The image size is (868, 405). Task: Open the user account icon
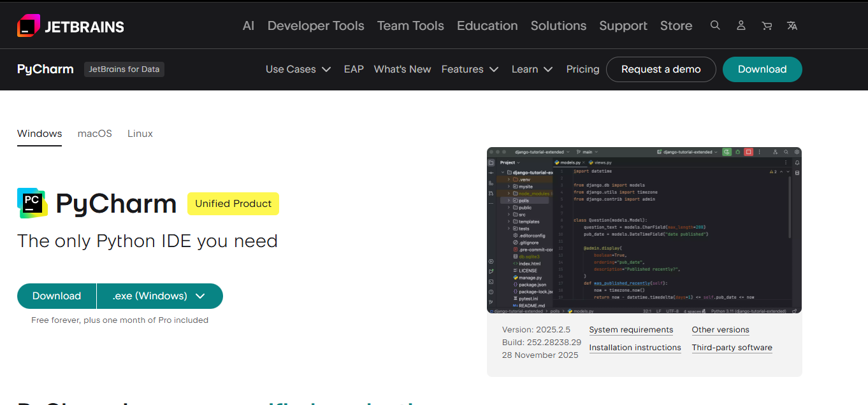[741, 25]
